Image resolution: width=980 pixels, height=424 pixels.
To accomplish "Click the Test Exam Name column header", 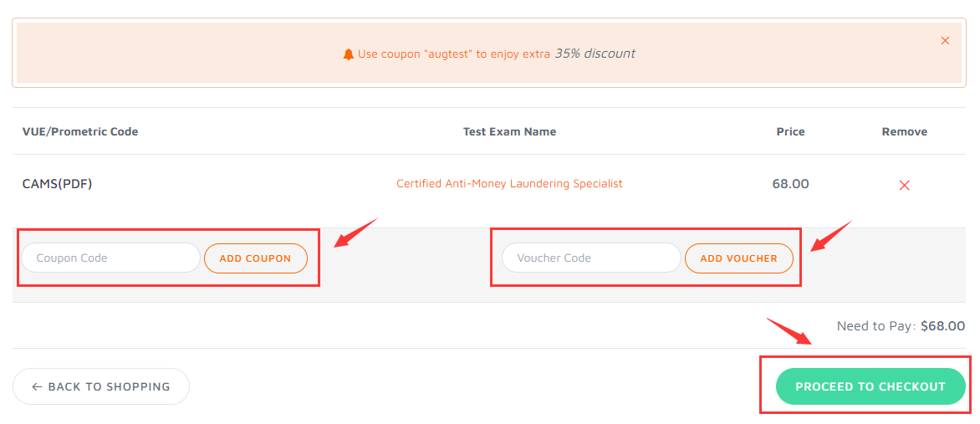I will pyautogui.click(x=509, y=132).
